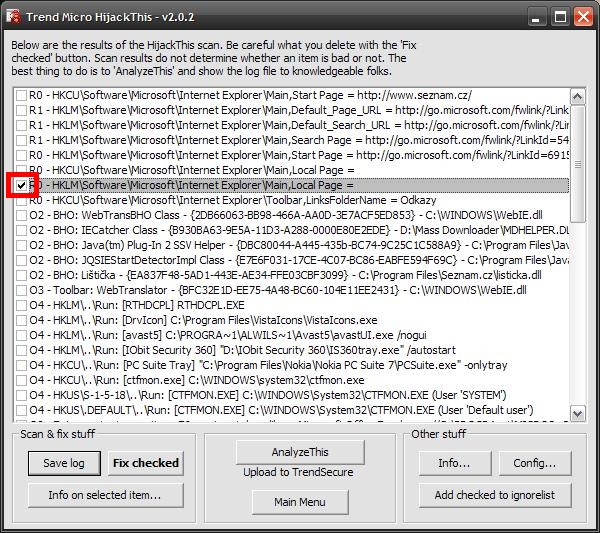
Task: Select text 'C:\WINDOWS\system32\ctfmon.exe'
Action: pos(276,380)
